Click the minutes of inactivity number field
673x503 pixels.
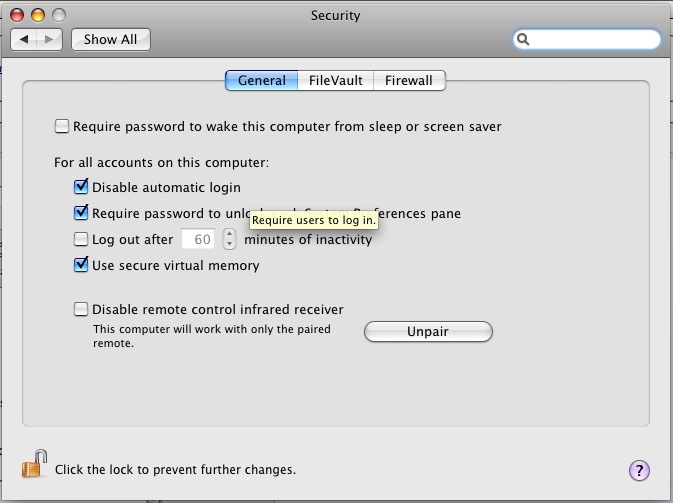pyautogui.click(x=198, y=239)
